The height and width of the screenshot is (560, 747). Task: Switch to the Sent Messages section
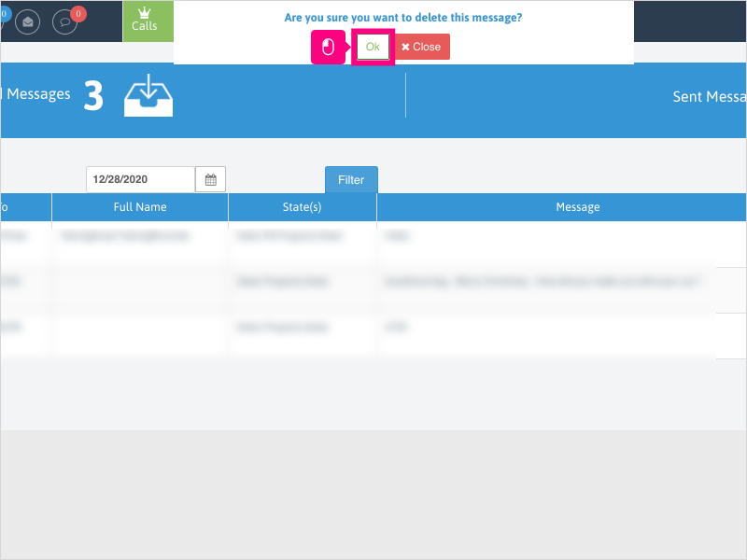[710, 97]
